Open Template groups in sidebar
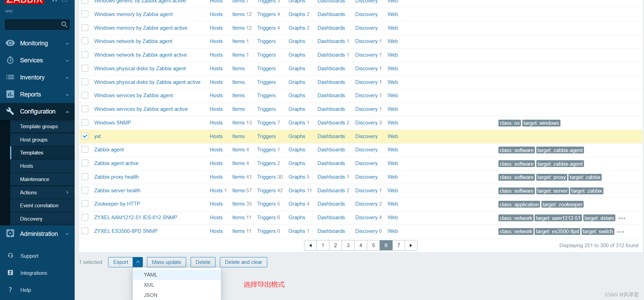The height and width of the screenshot is (300, 644). click(39, 126)
